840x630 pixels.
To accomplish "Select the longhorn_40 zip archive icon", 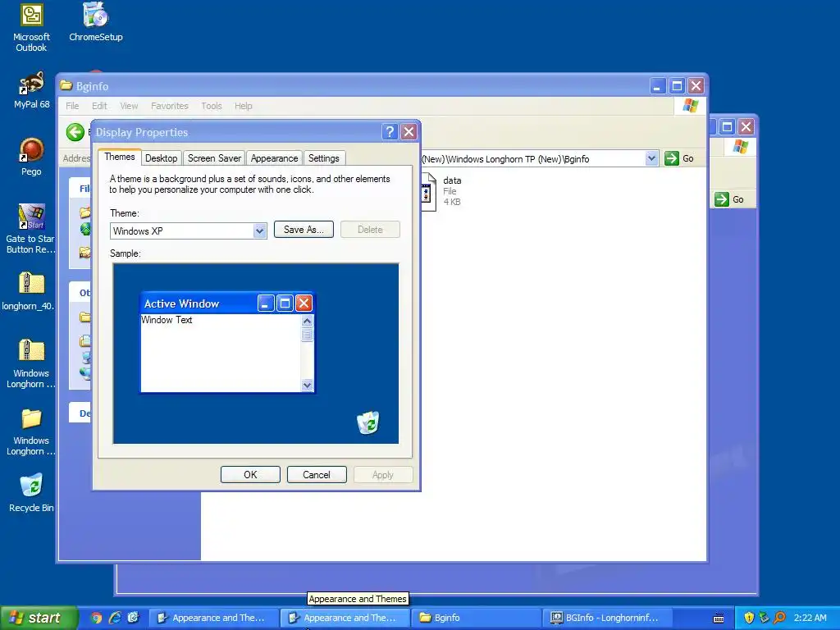I will [x=30, y=291].
